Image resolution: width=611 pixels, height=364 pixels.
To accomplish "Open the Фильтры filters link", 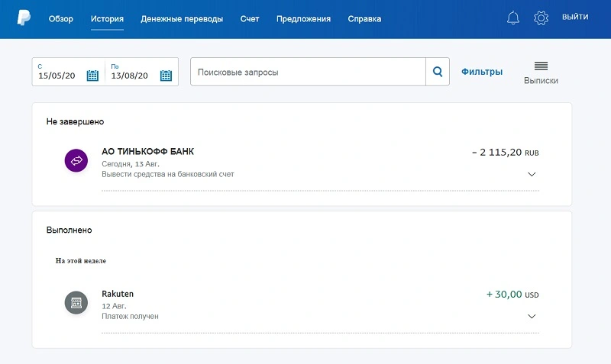I will (x=482, y=72).
